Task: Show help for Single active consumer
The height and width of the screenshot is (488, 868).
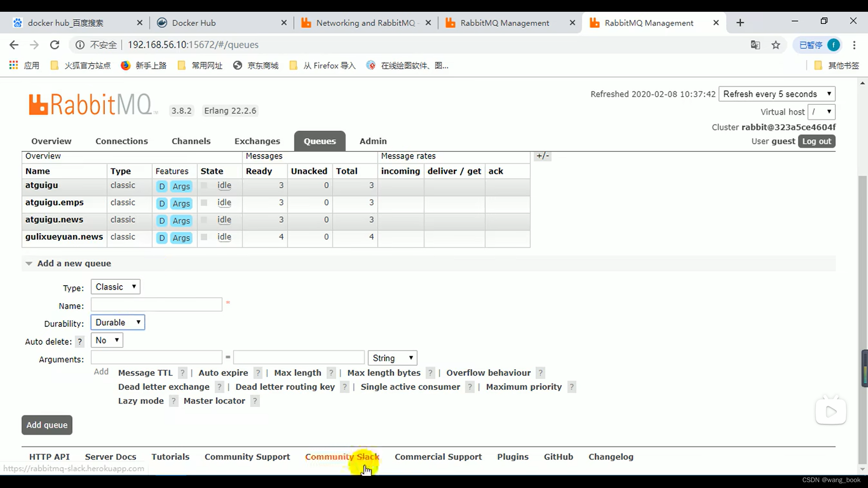Action: coord(470,387)
